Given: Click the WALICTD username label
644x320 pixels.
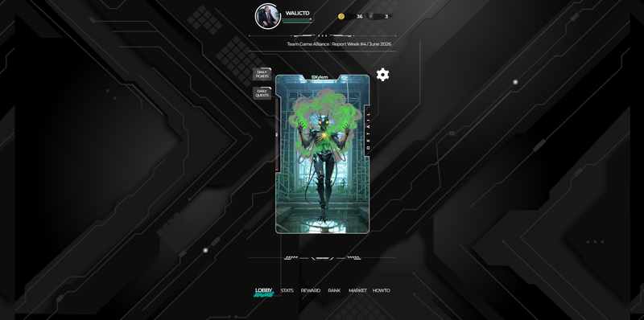Looking at the screenshot, I should click(297, 13).
